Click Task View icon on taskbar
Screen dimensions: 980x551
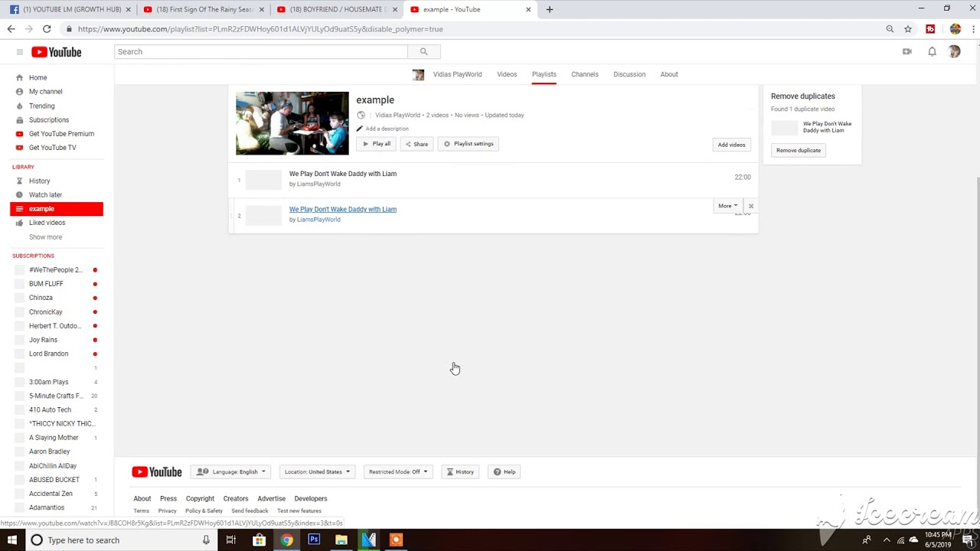click(x=230, y=540)
